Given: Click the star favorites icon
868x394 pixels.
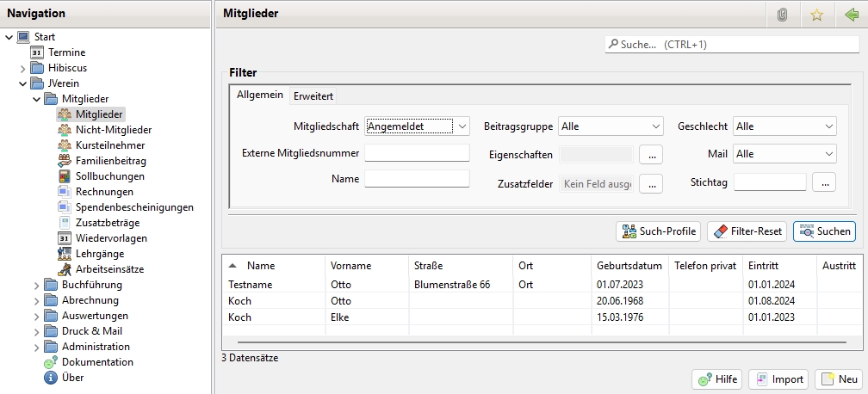Looking at the screenshot, I should (x=816, y=14).
